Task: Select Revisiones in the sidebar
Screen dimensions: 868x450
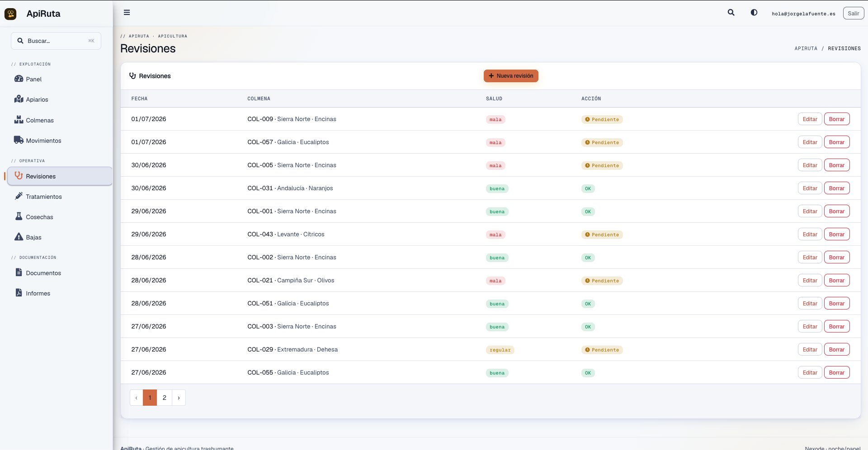Action: point(60,176)
